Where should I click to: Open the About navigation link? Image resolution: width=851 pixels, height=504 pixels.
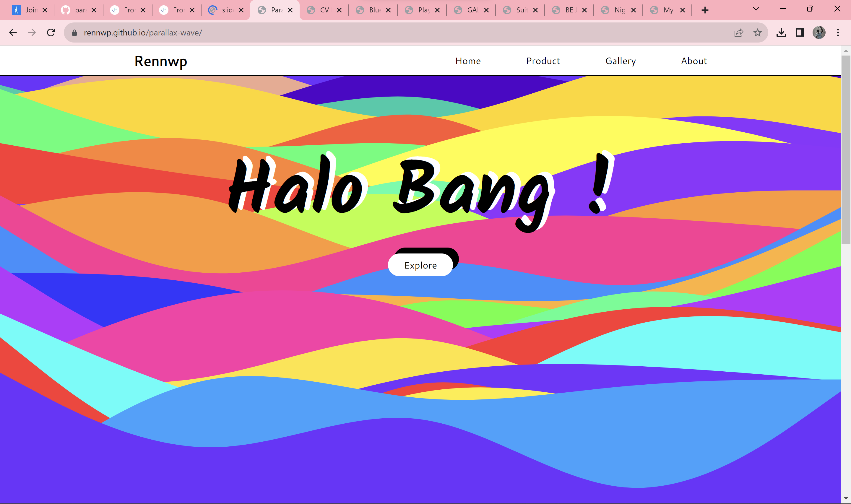click(694, 61)
